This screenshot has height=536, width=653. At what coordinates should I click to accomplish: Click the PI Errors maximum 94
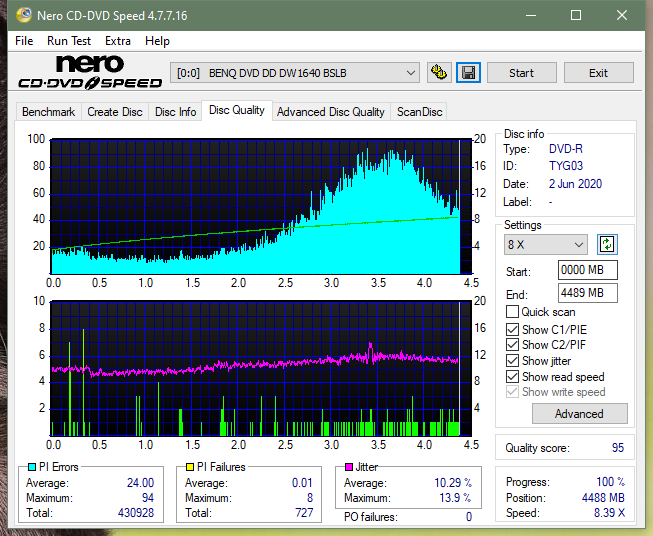pos(148,498)
